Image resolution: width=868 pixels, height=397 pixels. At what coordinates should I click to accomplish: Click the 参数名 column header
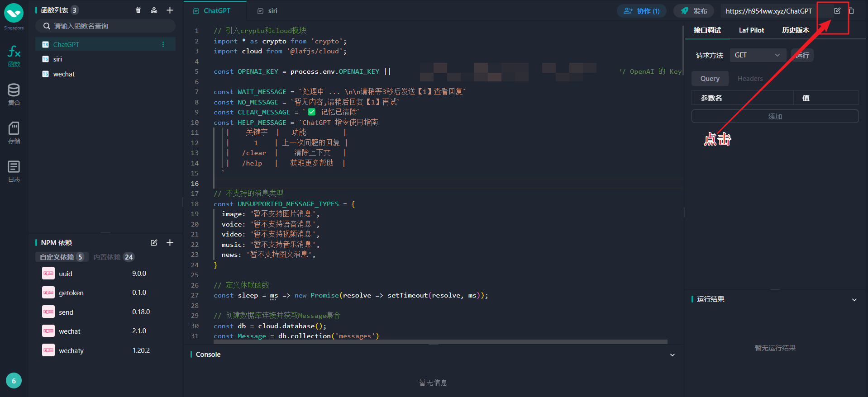click(711, 98)
